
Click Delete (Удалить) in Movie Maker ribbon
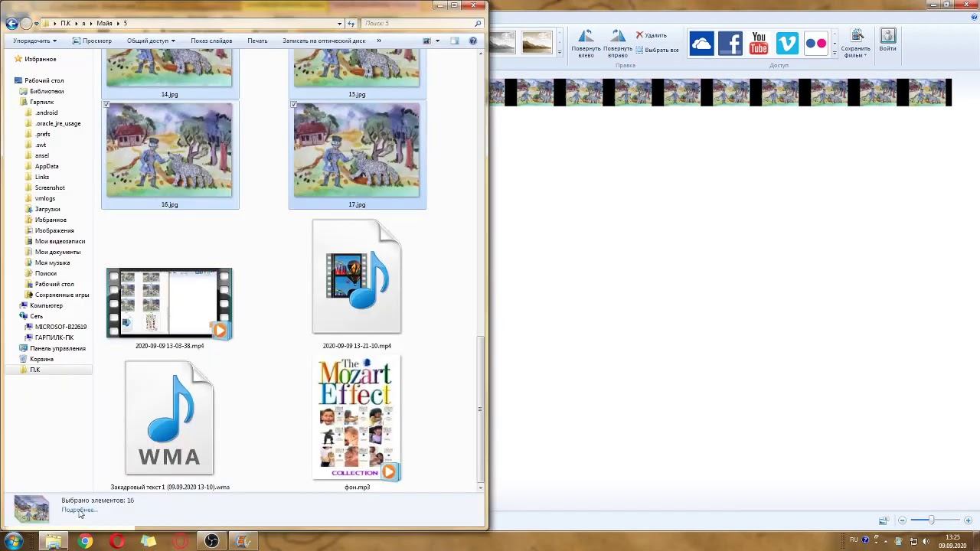652,35
